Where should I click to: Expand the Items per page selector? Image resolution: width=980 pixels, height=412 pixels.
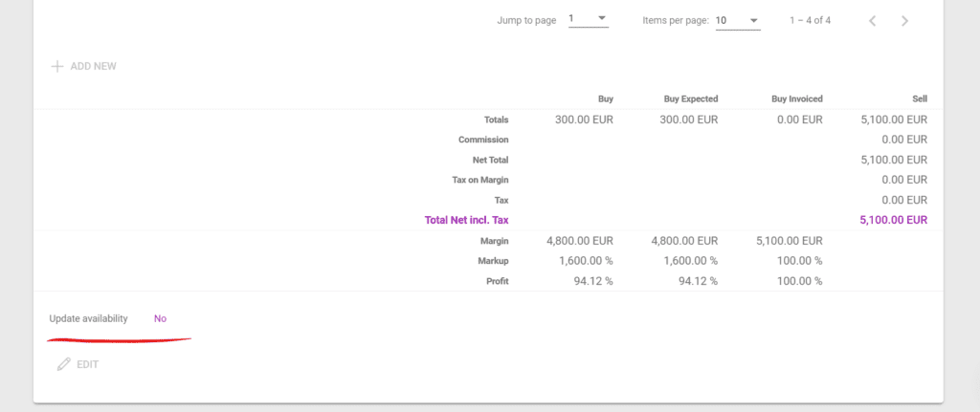737,20
